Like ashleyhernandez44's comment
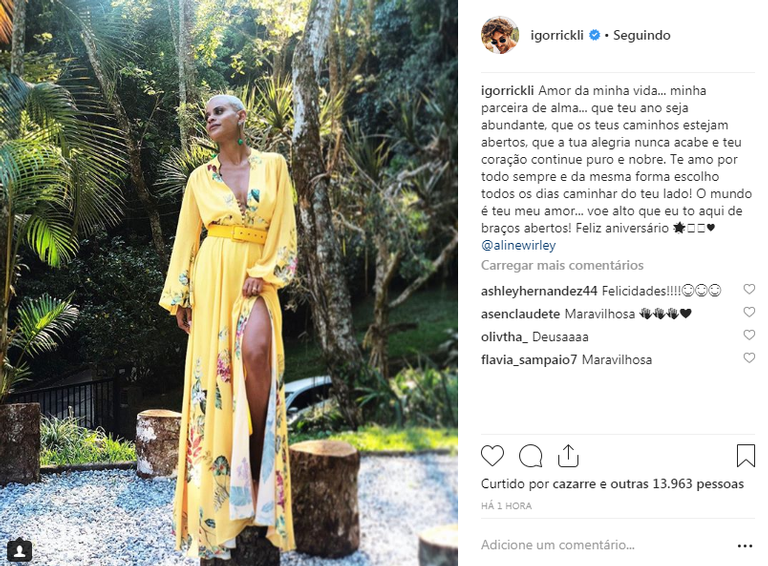The height and width of the screenshot is (566, 768). point(749,289)
